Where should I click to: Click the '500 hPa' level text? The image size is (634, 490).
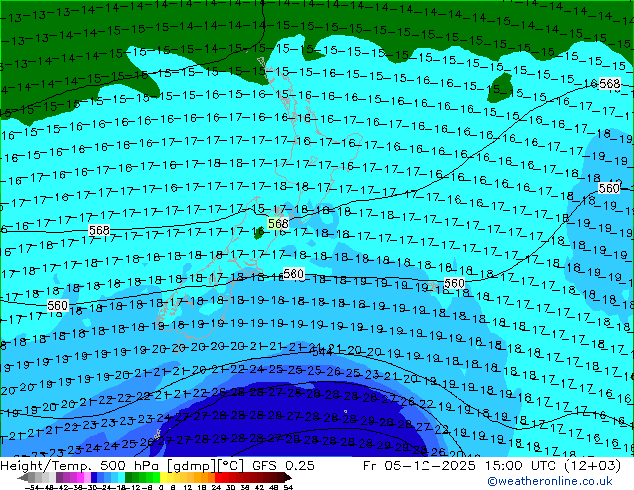click(130, 466)
